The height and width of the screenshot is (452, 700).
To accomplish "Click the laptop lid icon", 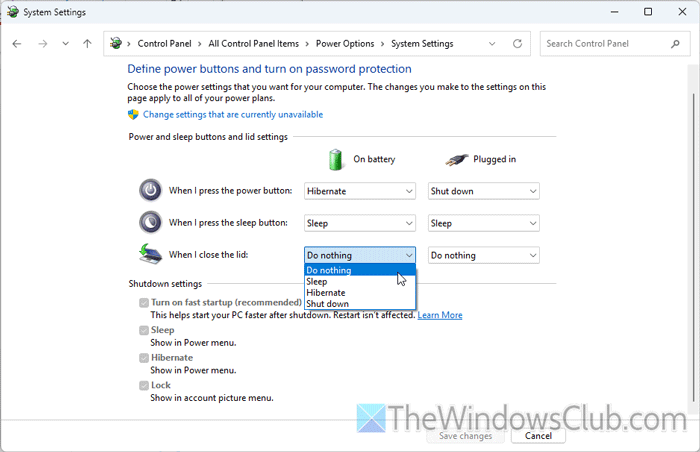I will coord(150,254).
